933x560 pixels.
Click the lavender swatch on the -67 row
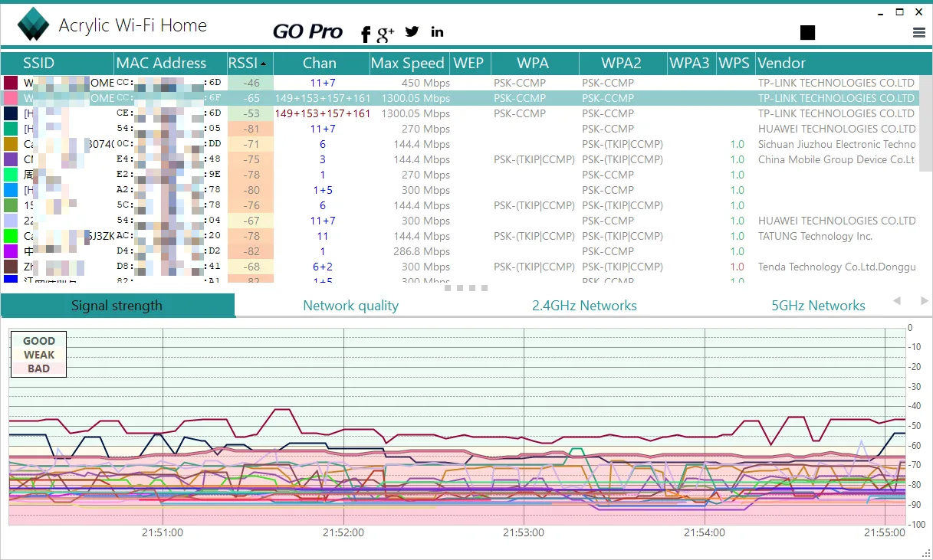10,221
